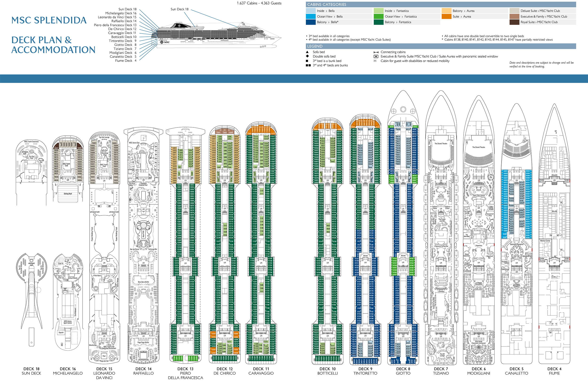The image size is (588, 381).
Task: Click the H disability cabin symbol
Action: point(375,61)
